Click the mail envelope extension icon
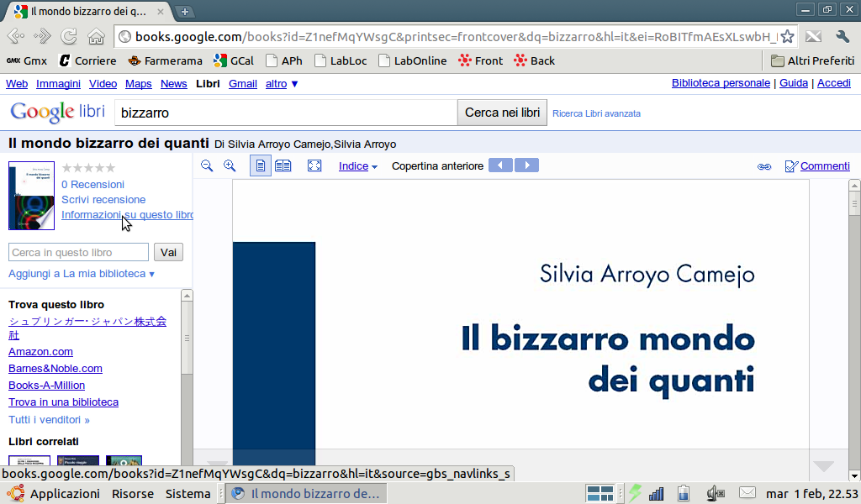This screenshot has width=861, height=504. [813, 36]
